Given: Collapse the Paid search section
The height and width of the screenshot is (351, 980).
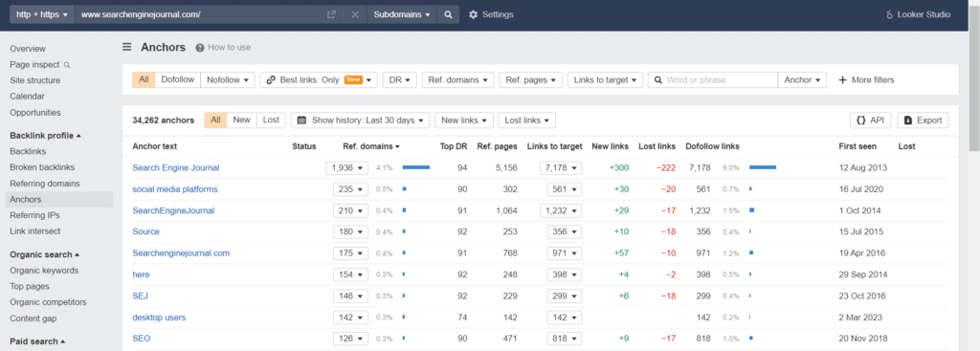Looking at the screenshot, I should point(37,341).
